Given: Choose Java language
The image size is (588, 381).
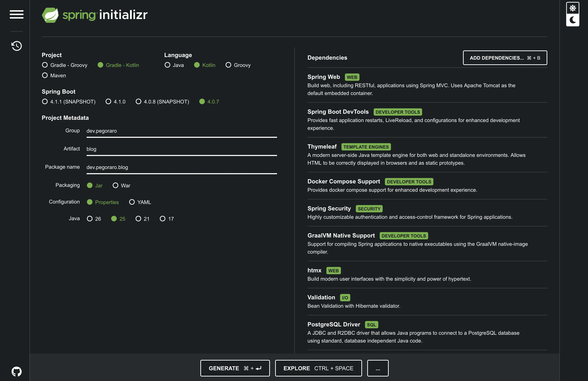Looking at the screenshot, I should (x=174, y=65).
